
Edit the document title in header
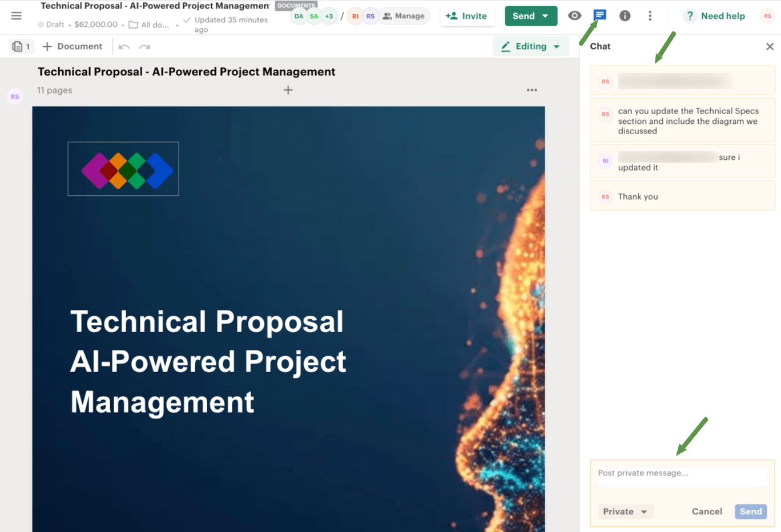point(155,6)
